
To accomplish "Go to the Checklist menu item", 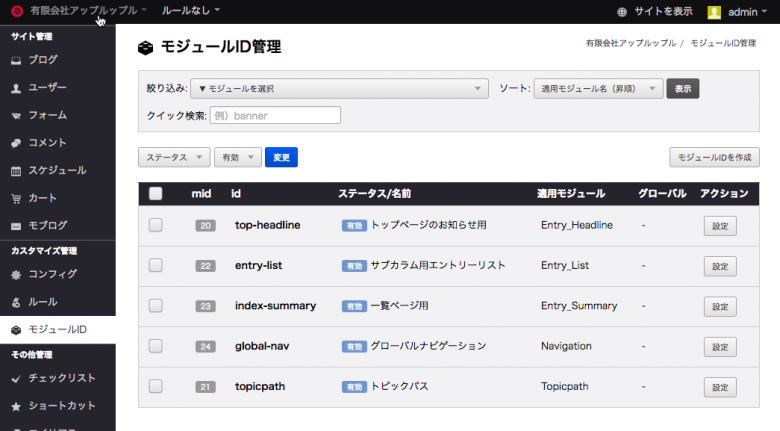I will click(x=62, y=378).
